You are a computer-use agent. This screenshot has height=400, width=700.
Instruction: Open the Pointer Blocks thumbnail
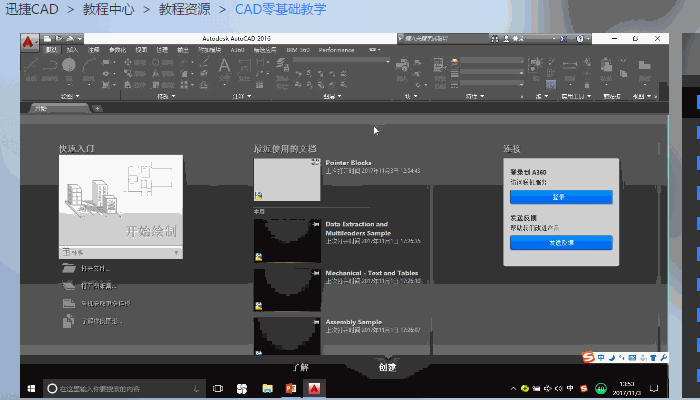click(x=287, y=179)
